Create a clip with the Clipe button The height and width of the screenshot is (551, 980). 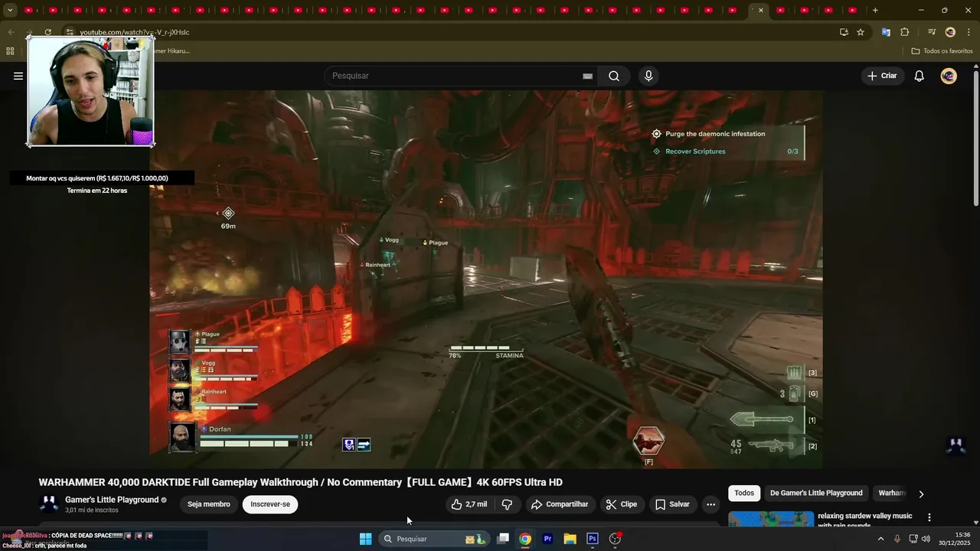pyautogui.click(x=621, y=504)
